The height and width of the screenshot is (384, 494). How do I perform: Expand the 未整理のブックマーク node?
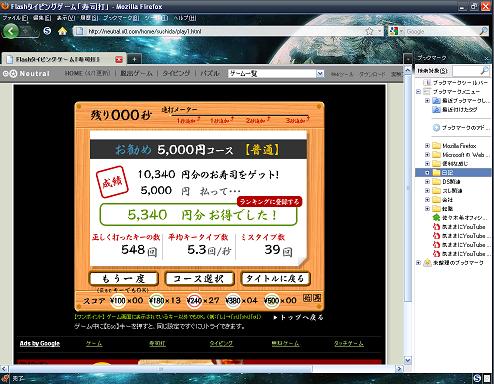(418, 263)
